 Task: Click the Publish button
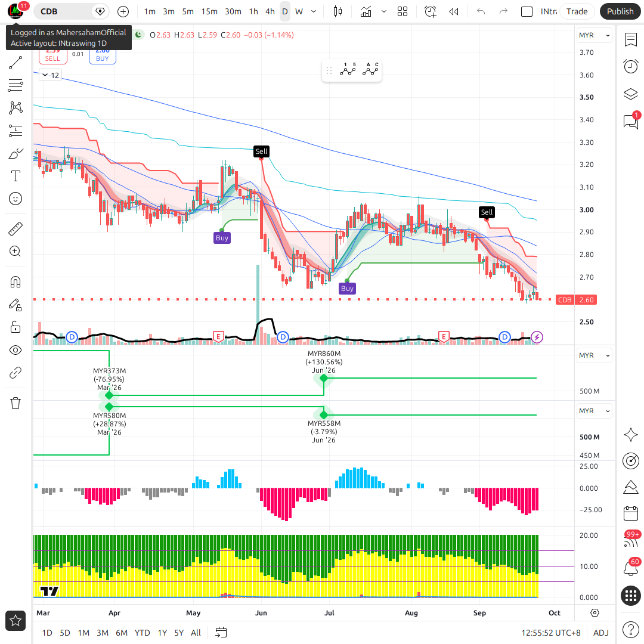(x=620, y=11)
